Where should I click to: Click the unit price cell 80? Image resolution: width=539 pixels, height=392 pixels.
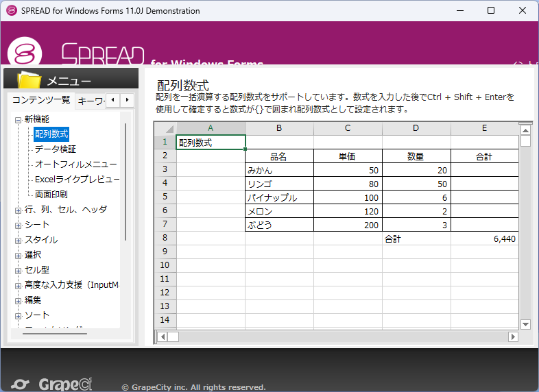348,184
